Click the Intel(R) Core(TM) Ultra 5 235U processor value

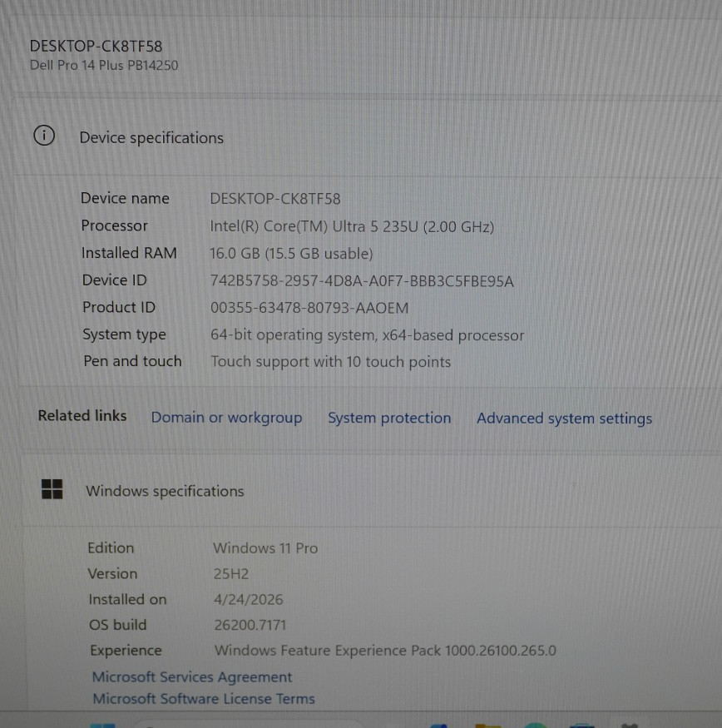352,226
